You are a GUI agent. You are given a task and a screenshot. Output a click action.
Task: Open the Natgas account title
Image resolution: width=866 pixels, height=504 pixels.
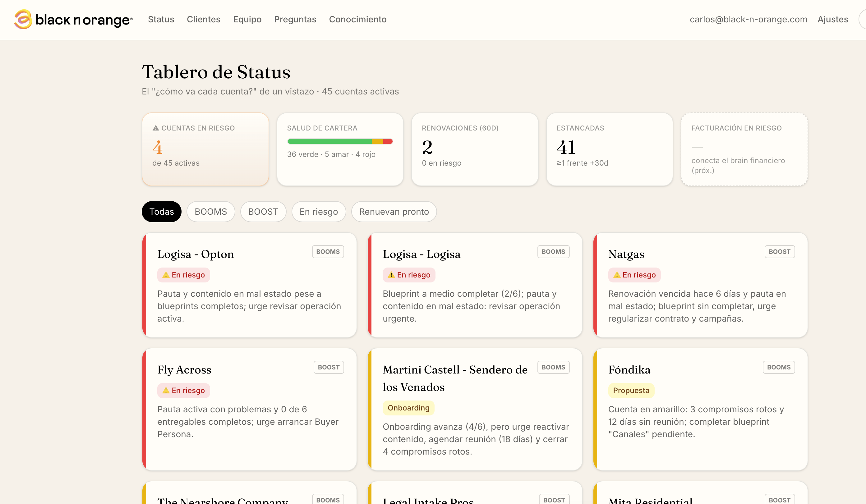pyautogui.click(x=626, y=254)
